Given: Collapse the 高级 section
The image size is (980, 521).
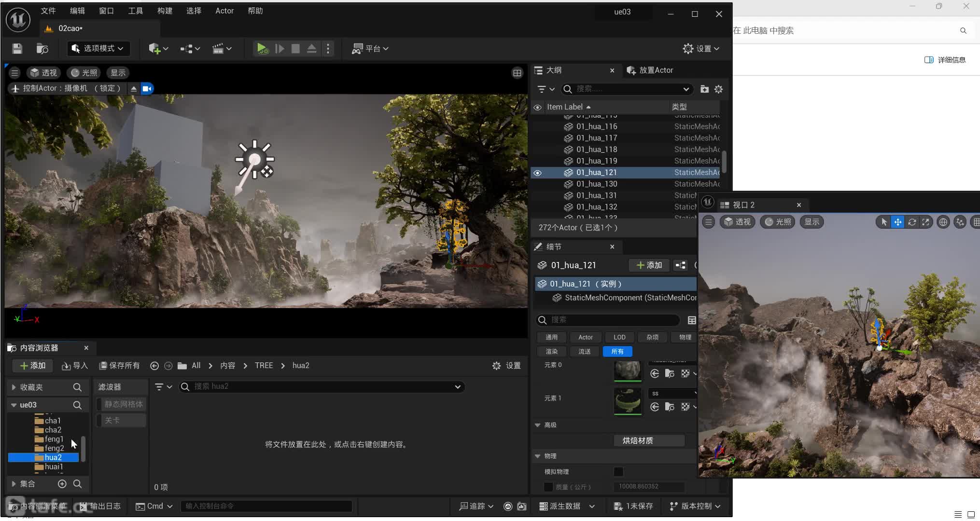Looking at the screenshot, I should [537, 425].
